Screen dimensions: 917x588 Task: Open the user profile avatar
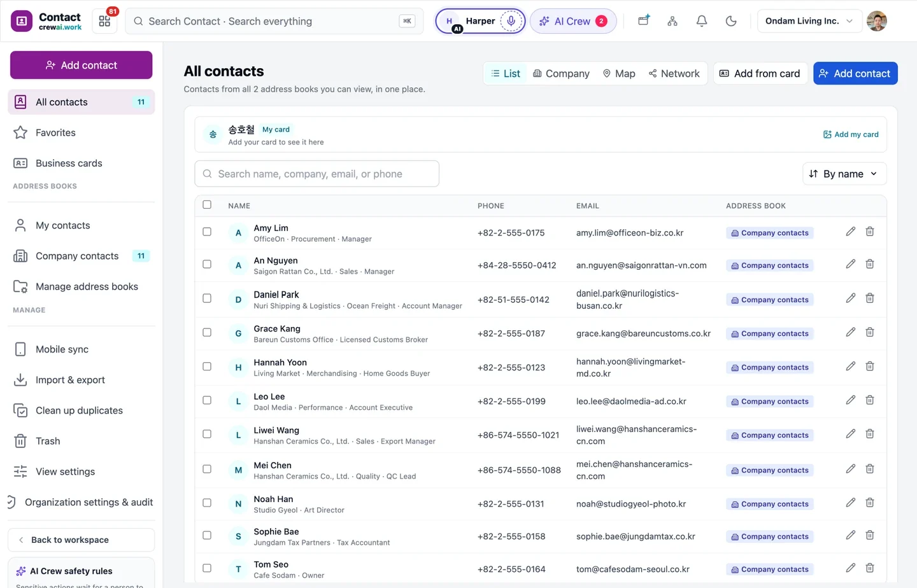pyautogui.click(x=877, y=21)
